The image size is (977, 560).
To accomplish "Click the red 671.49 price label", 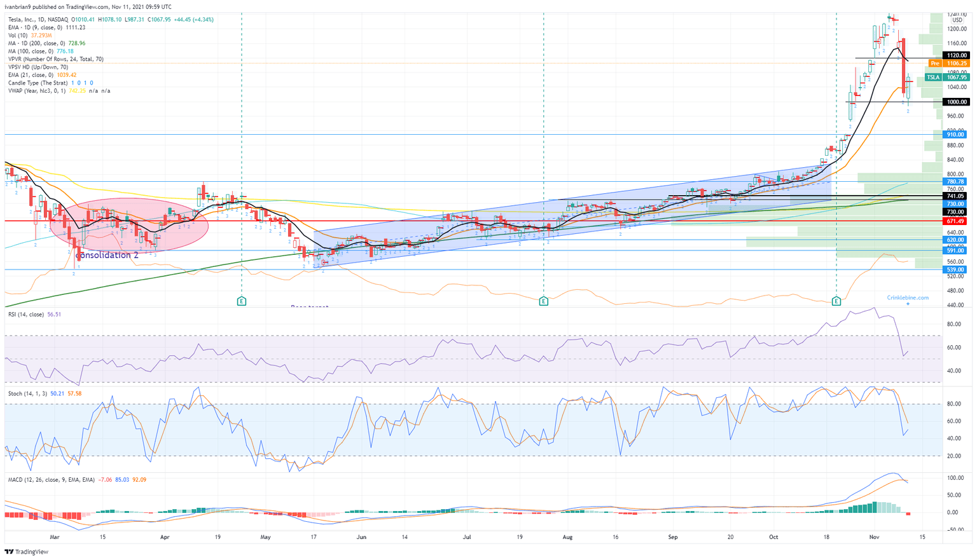I will tap(956, 221).
